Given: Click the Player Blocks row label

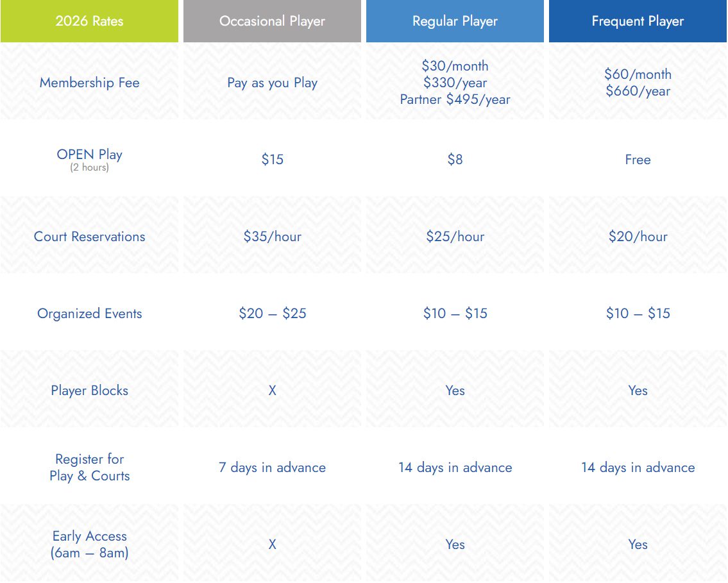Looking at the screenshot, I should point(89,391).
